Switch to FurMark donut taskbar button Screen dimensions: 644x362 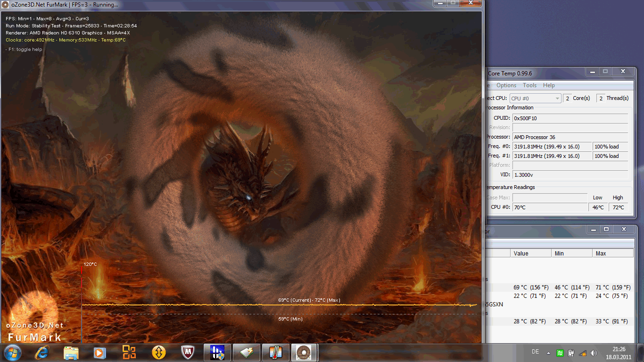pos(305,353)
